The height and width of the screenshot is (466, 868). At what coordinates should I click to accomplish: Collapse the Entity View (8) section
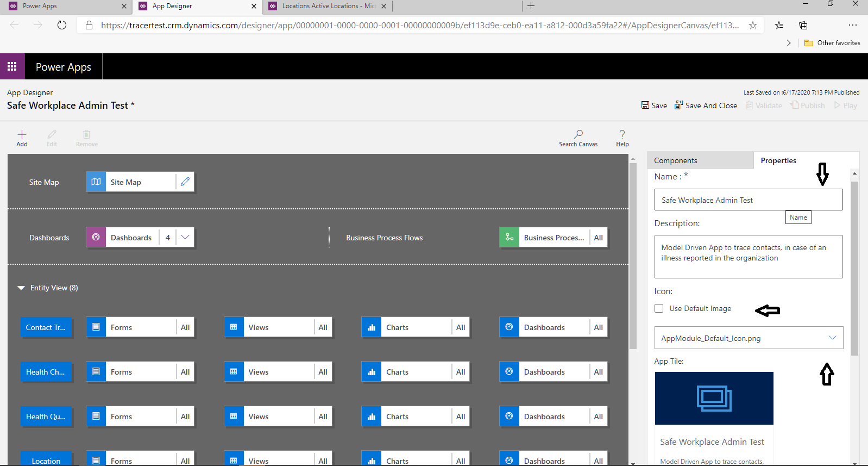(x=21, y=288)
